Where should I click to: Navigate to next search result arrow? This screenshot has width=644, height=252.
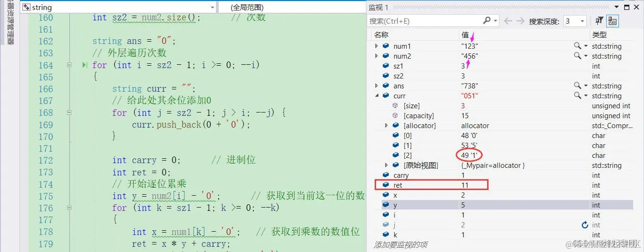click(x=520, y=21)
